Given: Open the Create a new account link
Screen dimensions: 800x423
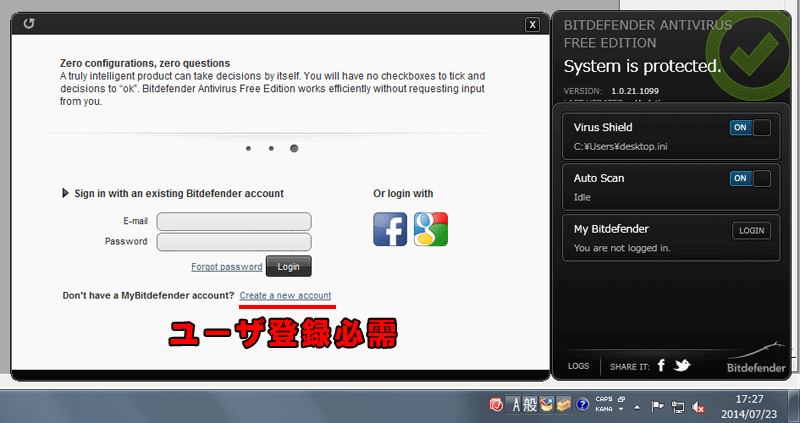Looking at the screenshot, I should 285,295.
